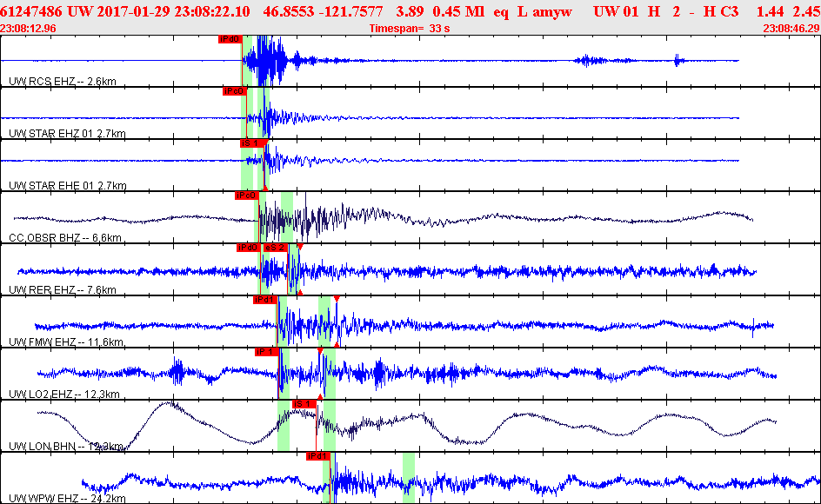
Task: Click the red triangle above LON iS pick
Action: coord(320,397)
